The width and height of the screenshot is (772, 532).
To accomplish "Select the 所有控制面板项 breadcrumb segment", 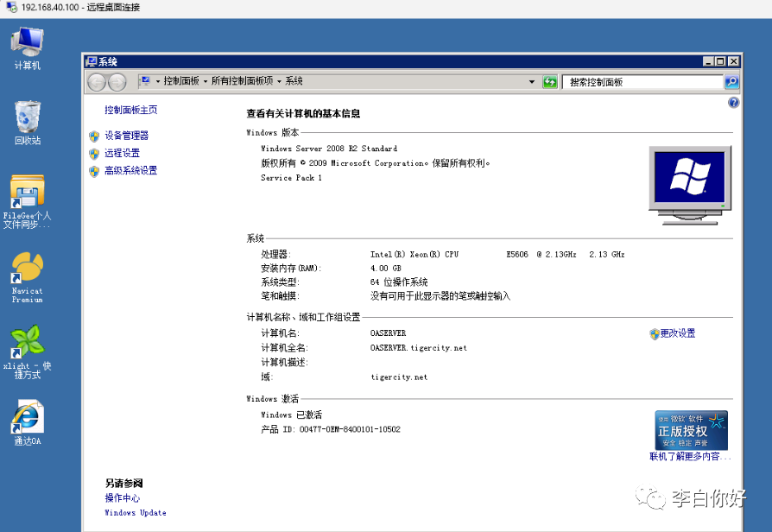I will point(242,81).
